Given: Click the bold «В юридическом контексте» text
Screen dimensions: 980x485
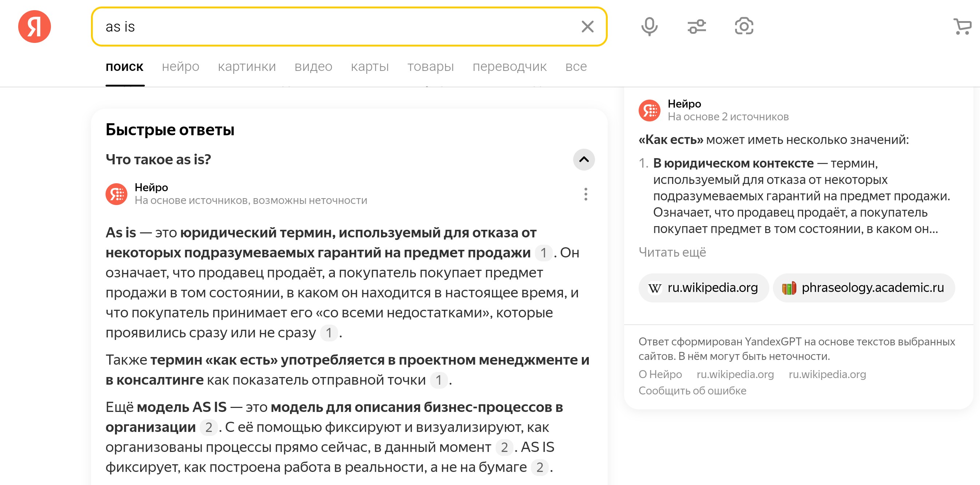Looking at the screenshot, I should pos(733,164).
